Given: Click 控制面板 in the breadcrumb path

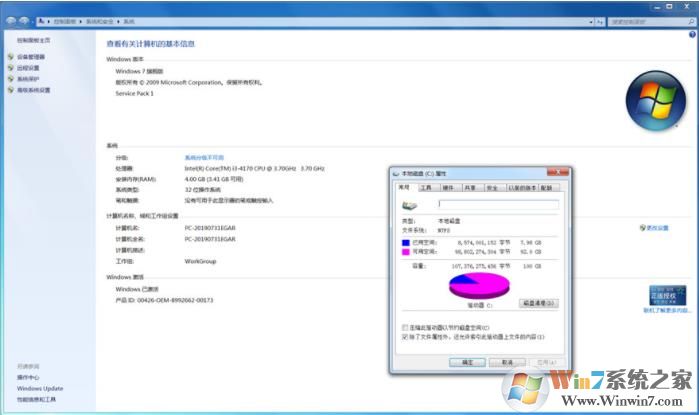Looking at the screenshot, I should click(x=65, y=21).
